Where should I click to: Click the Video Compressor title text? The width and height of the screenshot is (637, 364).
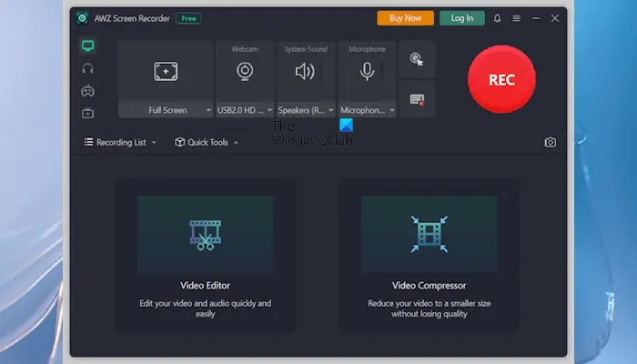click(x=430, y=286)
